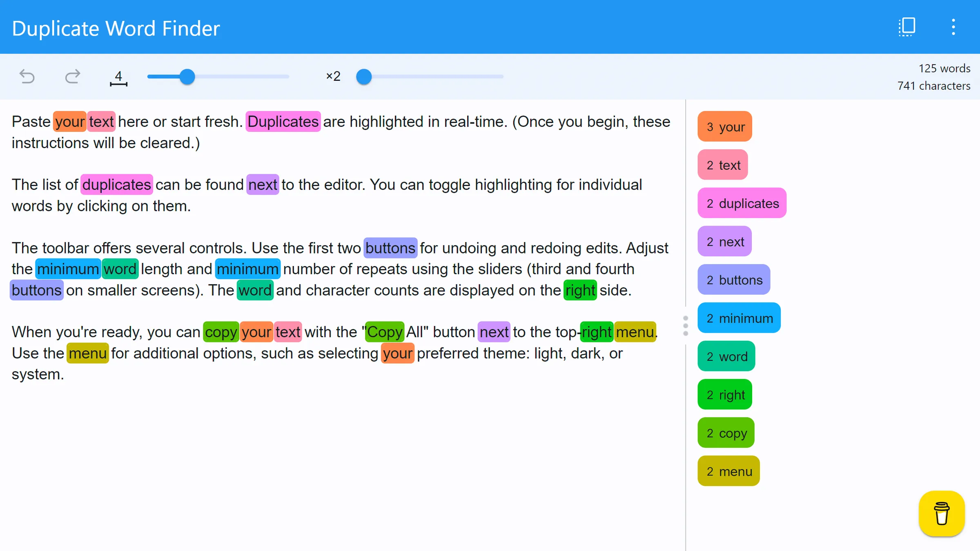This screenshot has width=980, height=551.
Task: Click the screen layout icon in the header
Action: coord(907,27)
